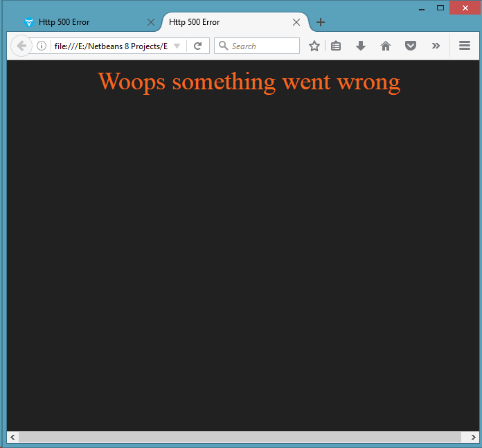This screenshot has height=448, width=482.
Task: Open a new tab with the plus button
Action: point(320,22)
